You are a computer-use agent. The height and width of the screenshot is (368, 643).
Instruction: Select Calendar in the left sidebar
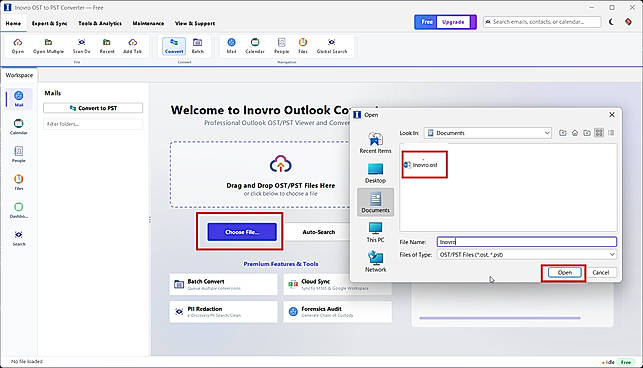point(19,126)
